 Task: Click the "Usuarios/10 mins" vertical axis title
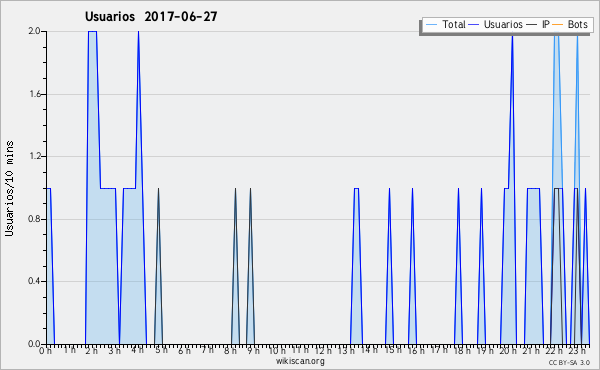[x=9, y=189]
